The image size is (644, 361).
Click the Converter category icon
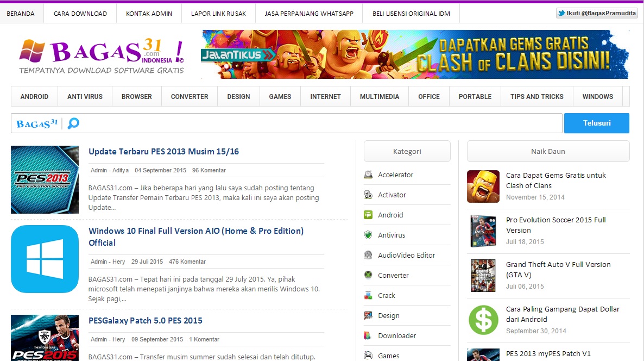coord(368,276)
